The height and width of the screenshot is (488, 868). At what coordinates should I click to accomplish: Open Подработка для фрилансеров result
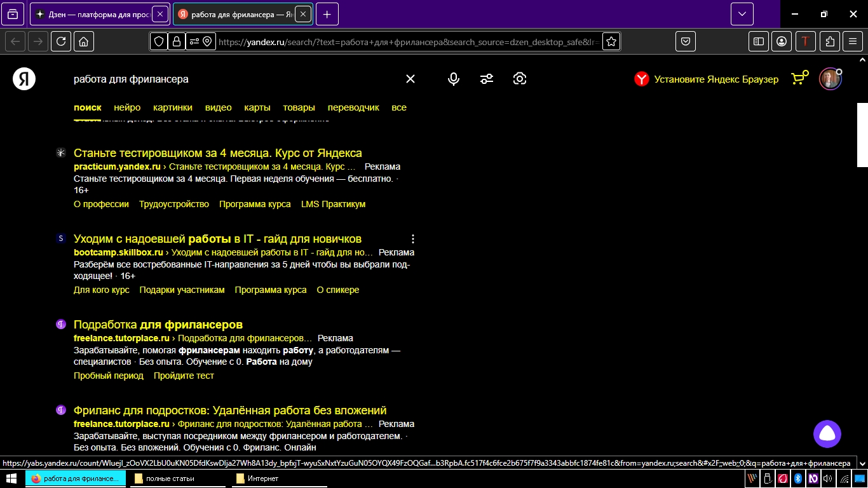[158, 325]
